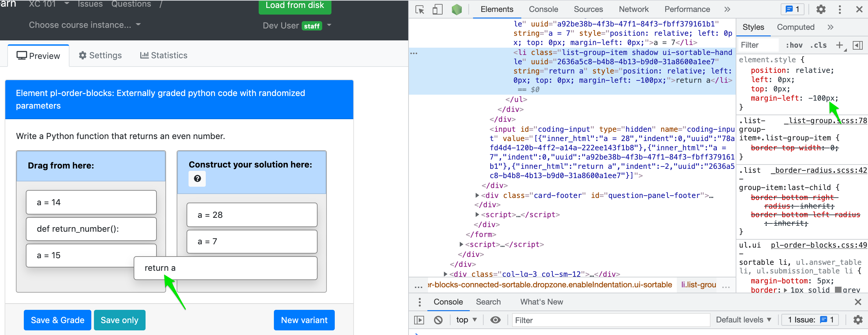Toggle element state with :hov

tap(794, 45)
